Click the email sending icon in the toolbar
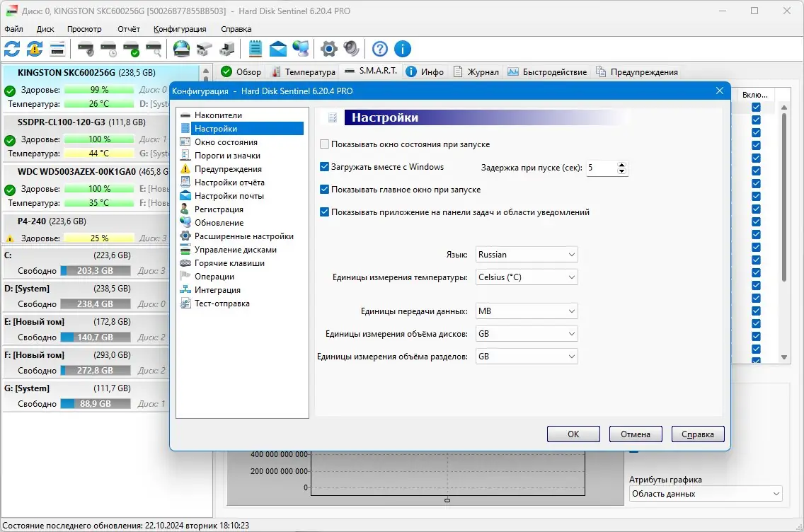Screen dimensions: 804x532 pyautogui.click(x=277, y=49)
